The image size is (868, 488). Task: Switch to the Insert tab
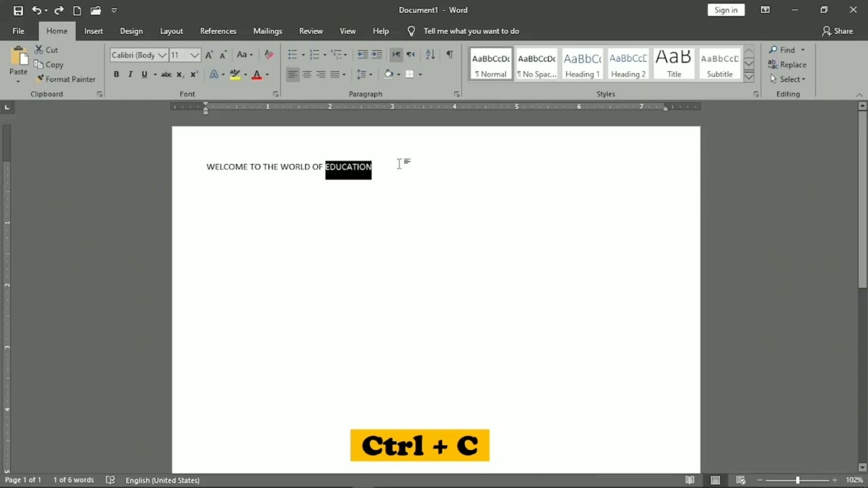(x=94, y=31)
